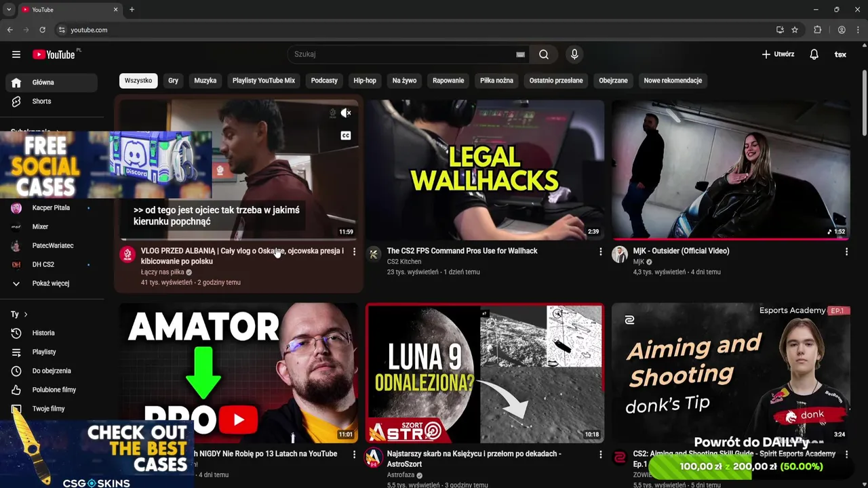
Task: Open LUNA 9 ODNALEZIONA video thumbnail
Action: tap(485, 373)
